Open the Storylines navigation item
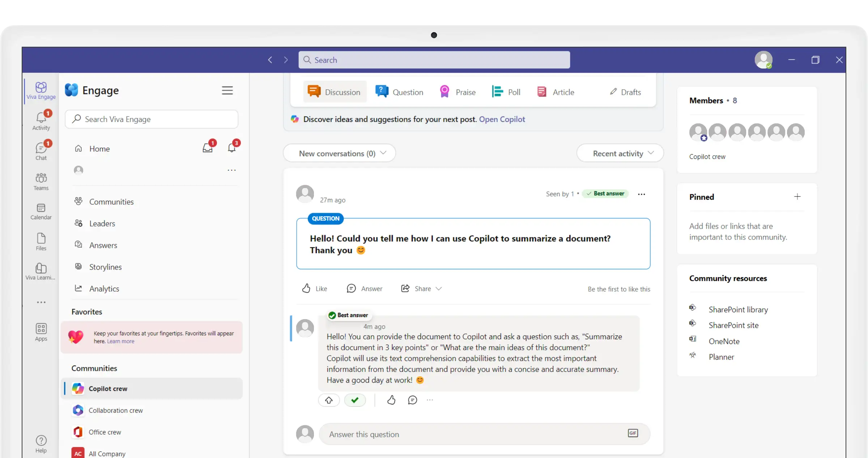868x458 pixels. click(x=98, y=267)
